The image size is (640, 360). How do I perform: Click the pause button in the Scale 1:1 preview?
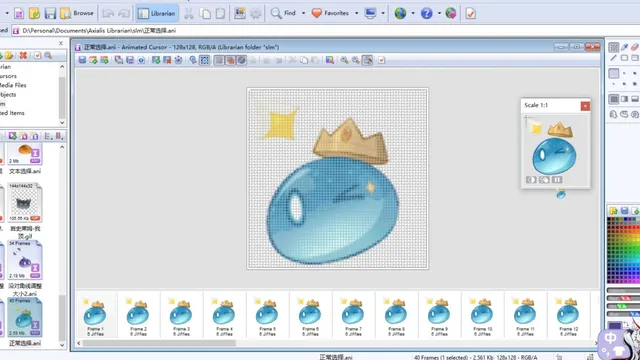pos(557,180)
